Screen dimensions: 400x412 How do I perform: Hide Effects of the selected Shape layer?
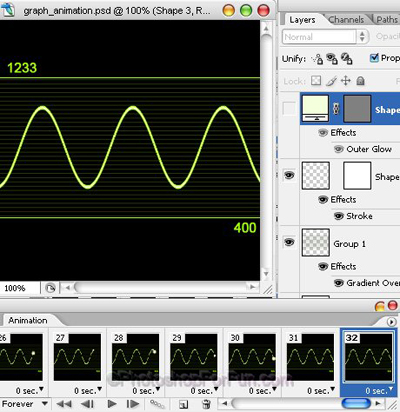coord(322,133)
